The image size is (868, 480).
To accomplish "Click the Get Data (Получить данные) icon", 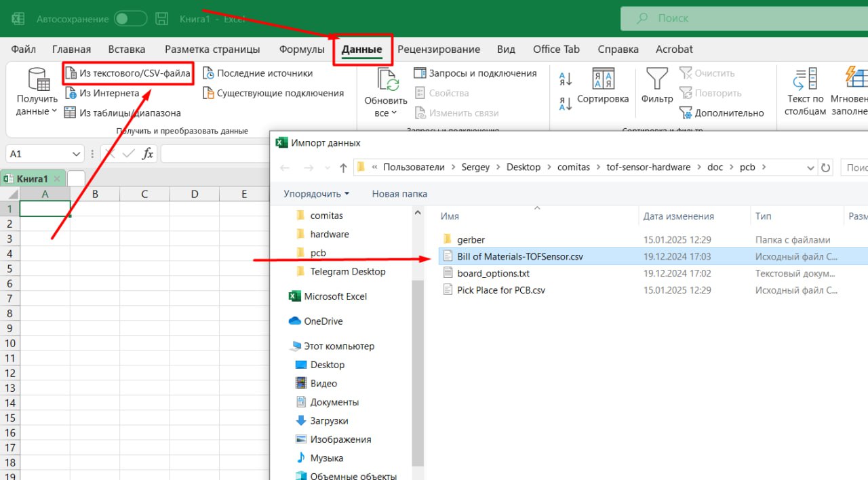I will (38, 79).
